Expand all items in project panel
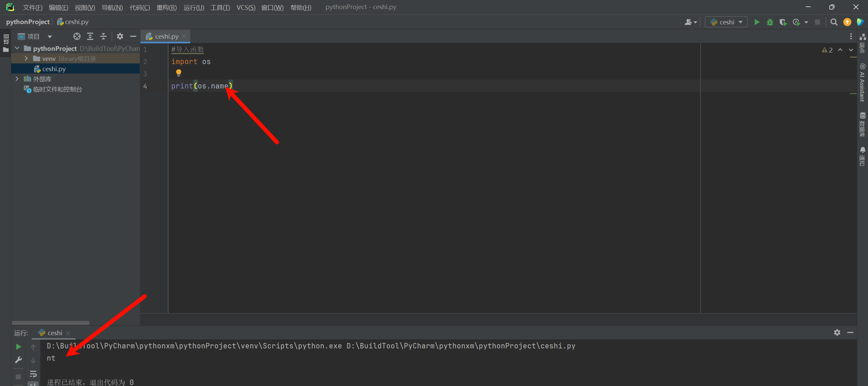Screen dimensions: 868x386 point(90,36)
